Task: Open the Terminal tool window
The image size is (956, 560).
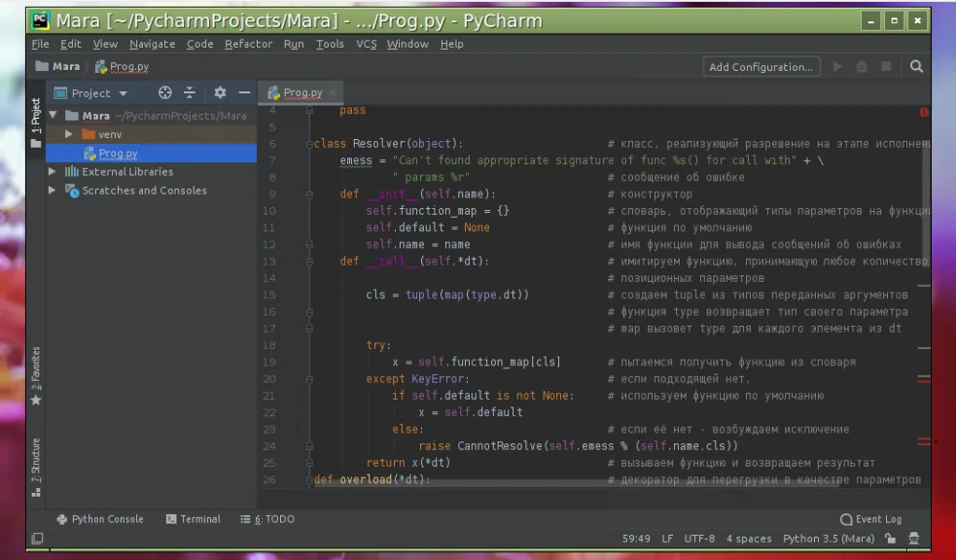Action: coord(194,519)
